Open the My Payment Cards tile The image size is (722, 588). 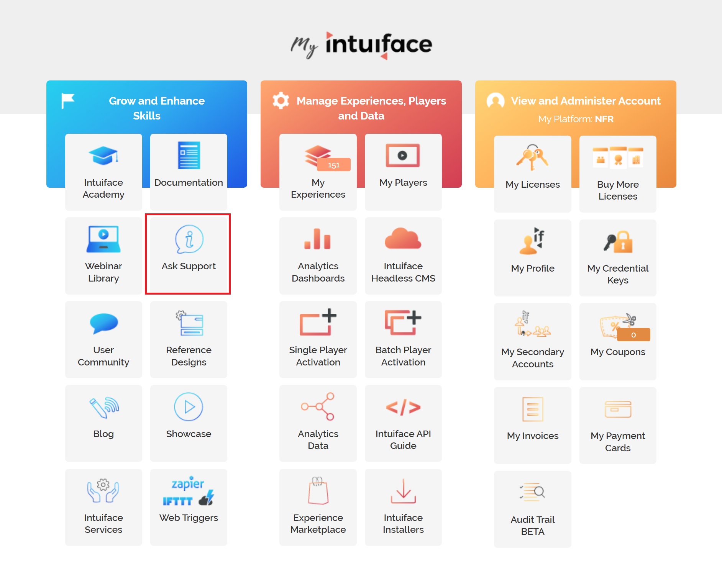pos(618,425)
